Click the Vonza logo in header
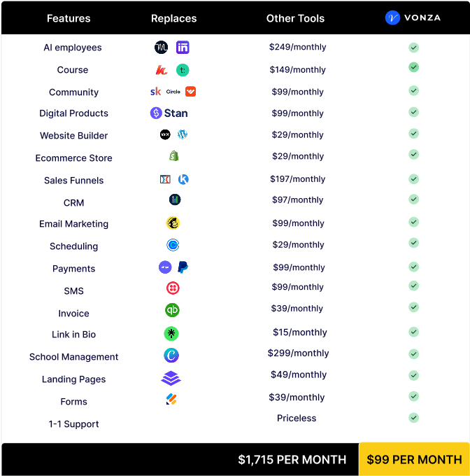Screen dimensions: 470x476 413,17
